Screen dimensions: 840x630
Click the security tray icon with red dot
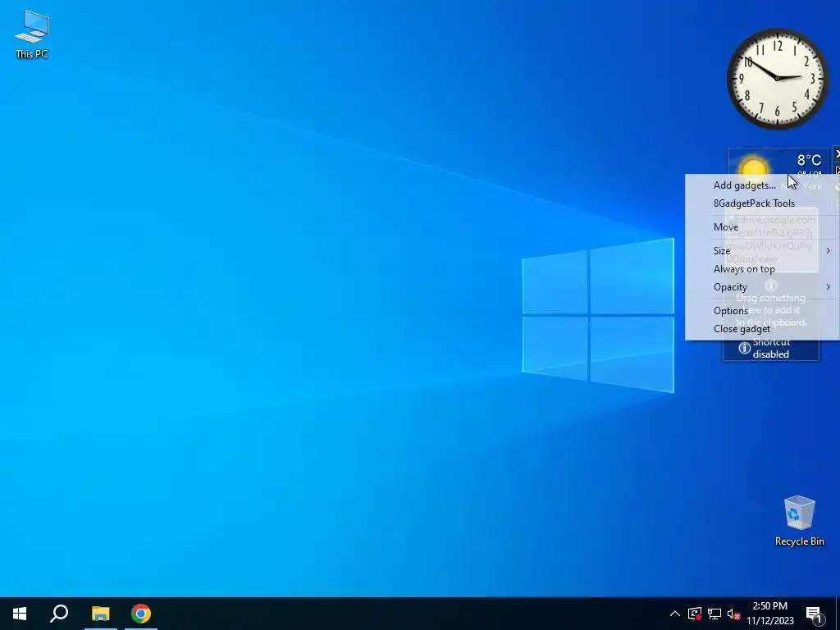[x=694, y=614]
